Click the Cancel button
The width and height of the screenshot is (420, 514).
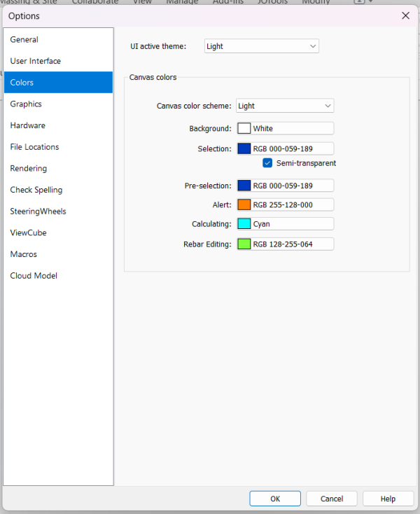coord(332,499)
